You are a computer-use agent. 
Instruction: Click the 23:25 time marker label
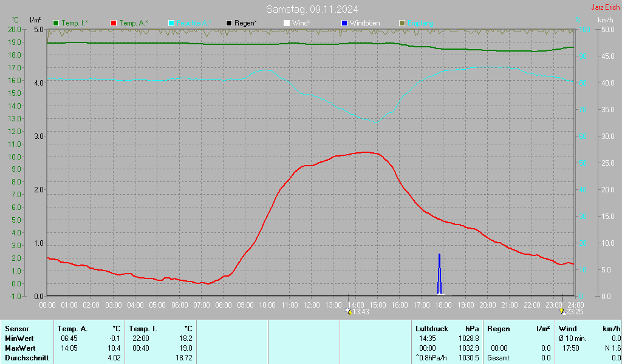pyautogui.click(x=575, y=312)
